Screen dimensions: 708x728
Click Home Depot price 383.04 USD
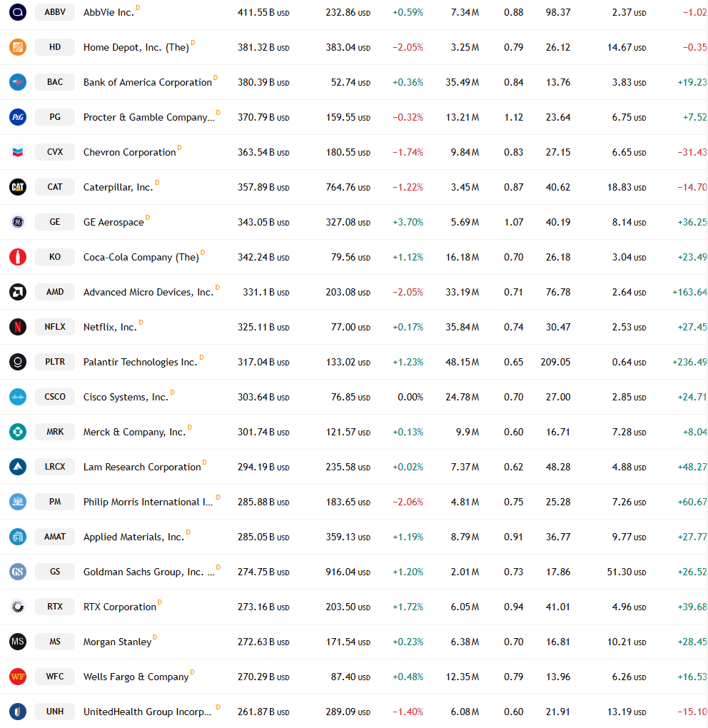click(348, 47)
